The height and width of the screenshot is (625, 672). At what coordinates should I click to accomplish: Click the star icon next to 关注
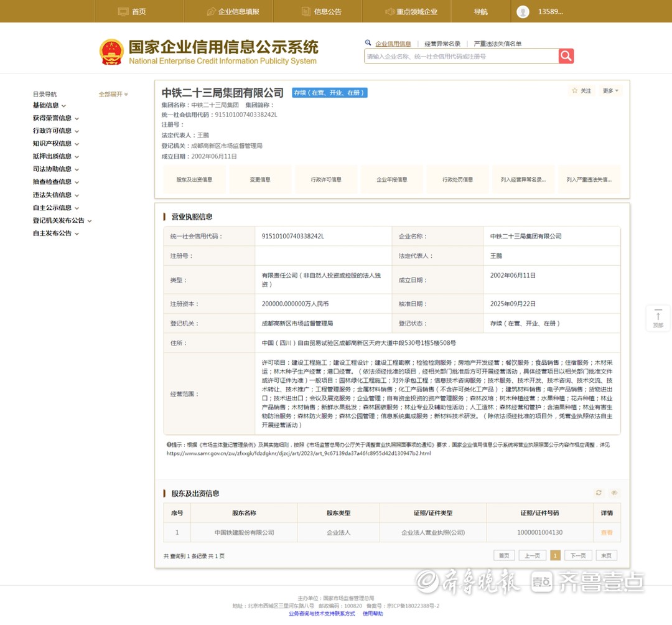(575, 90)
